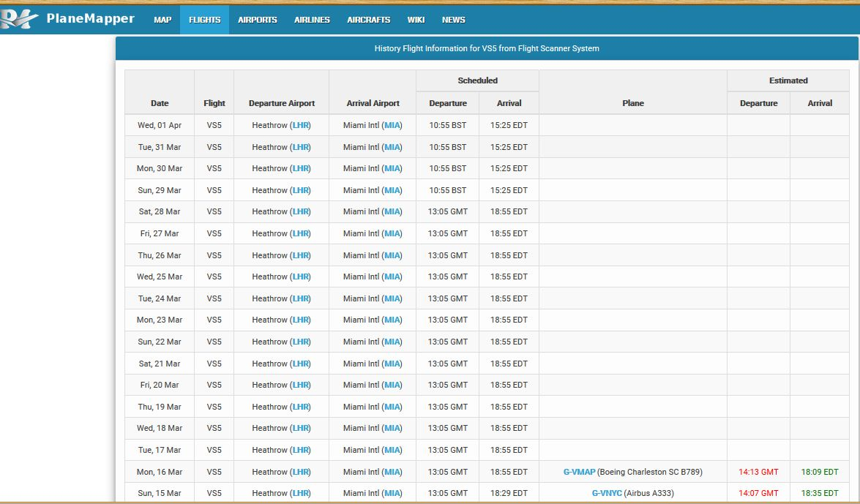Viewport: 860px width, 504px height.
Task: Click MIA link in Sat, 28 Mar row
Action: click(392, 211)
